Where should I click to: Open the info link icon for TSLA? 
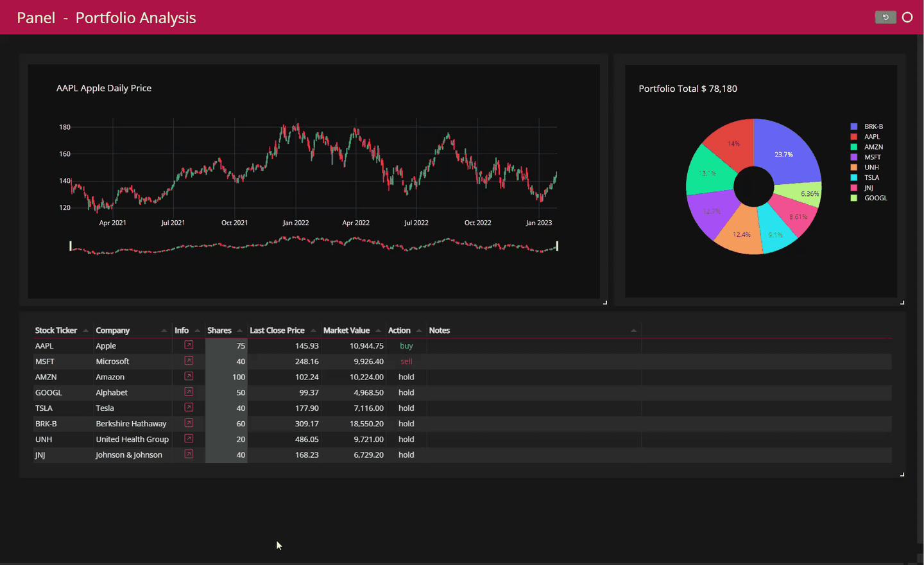[x=189, y=408]
